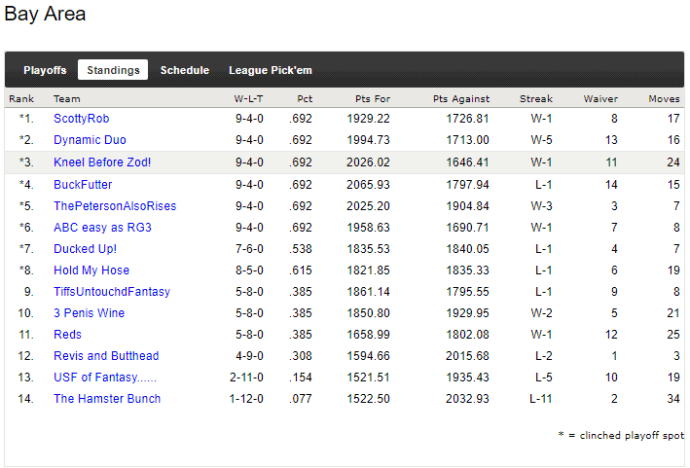Click Pts For value 2026.02
The height and width of the screenshot is (468, 690).
[368, 162]
